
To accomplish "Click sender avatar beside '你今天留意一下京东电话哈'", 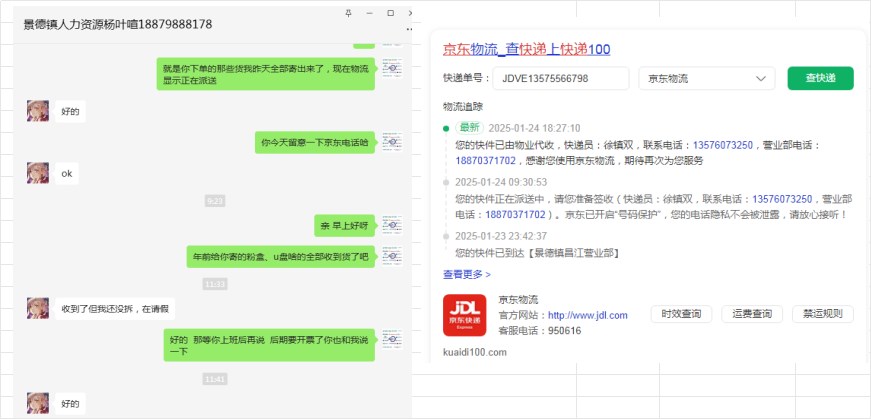I will (x=392, y=142).
